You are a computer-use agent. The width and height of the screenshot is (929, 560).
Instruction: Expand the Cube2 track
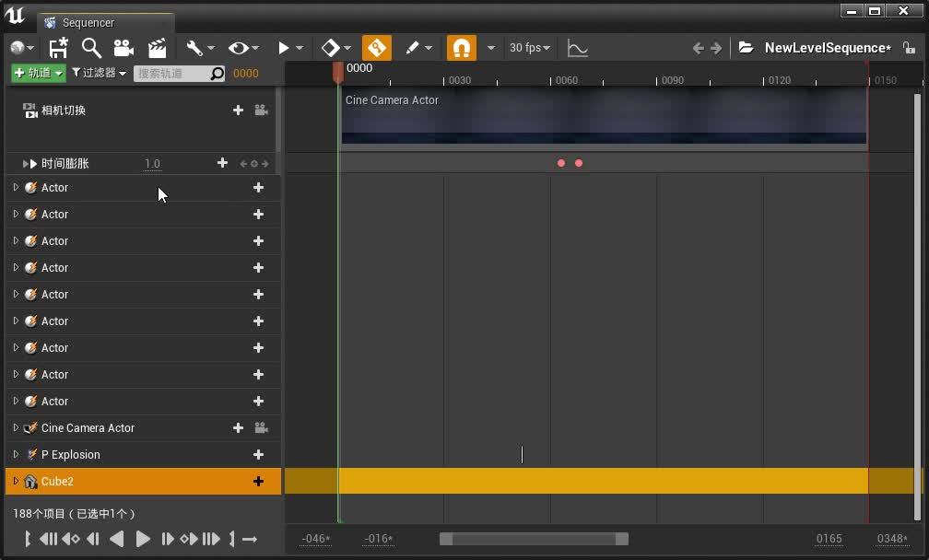pyautogui.click(x=15, y=481)
